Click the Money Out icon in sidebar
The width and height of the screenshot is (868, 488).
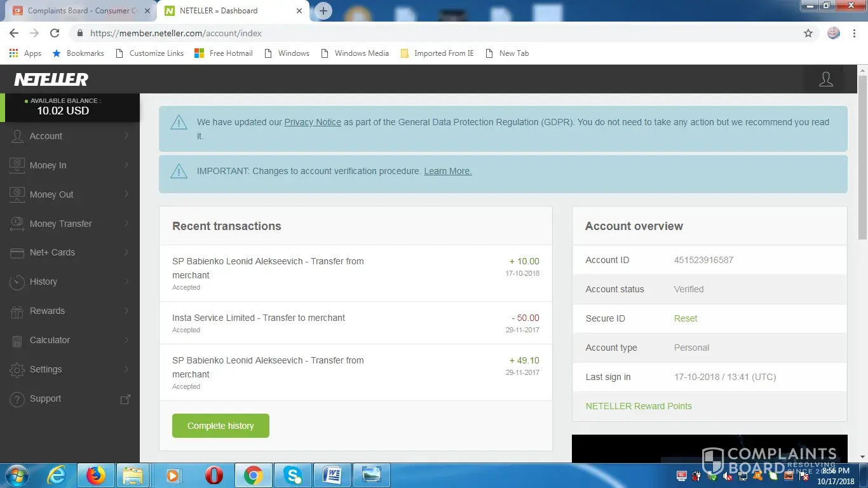pyautogui.click(x=18, y=194)
